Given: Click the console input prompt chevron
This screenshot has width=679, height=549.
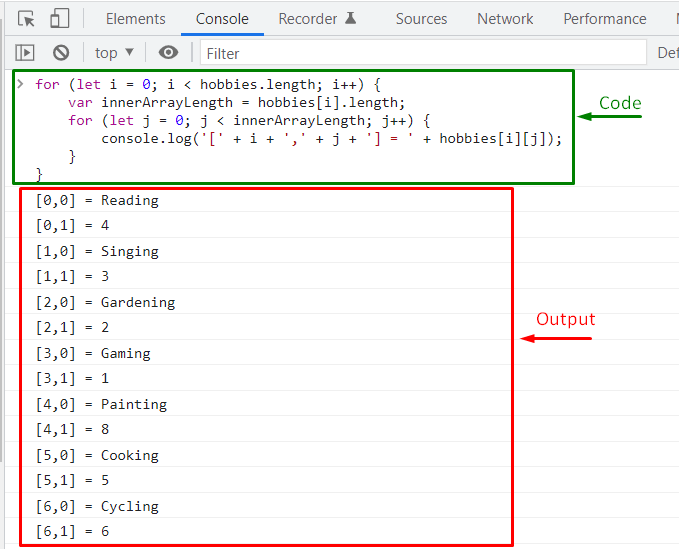Looking at the screenshot, I should 20,84.
